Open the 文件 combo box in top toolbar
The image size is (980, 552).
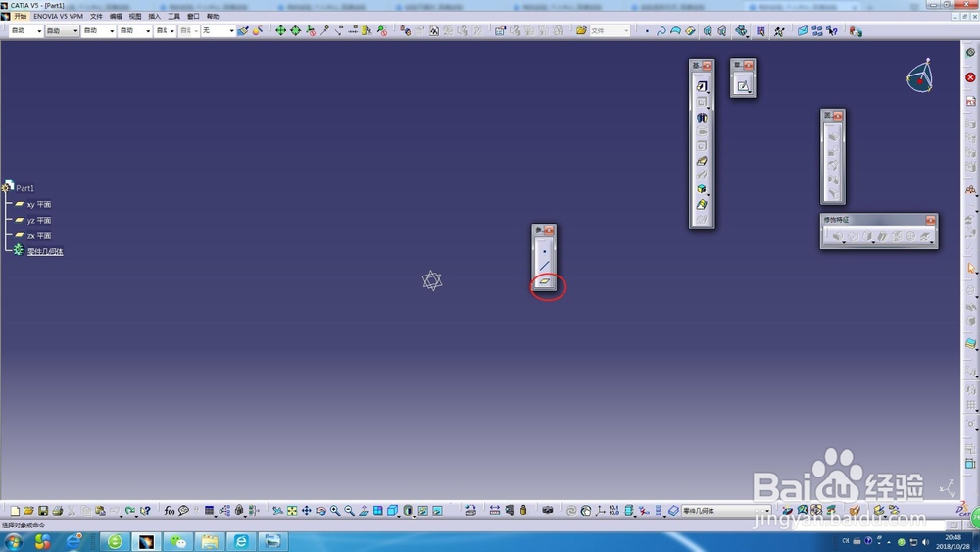point(610,30)
